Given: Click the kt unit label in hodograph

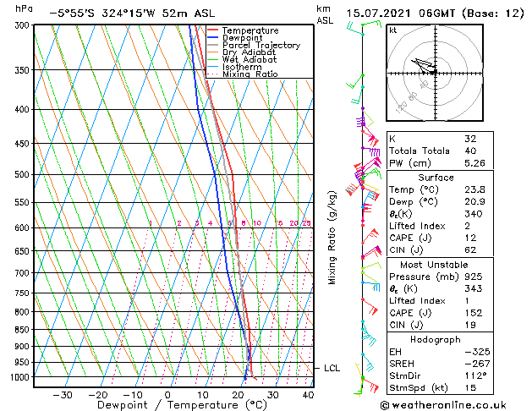Looking at the screenshot, I should pos(393,30).
